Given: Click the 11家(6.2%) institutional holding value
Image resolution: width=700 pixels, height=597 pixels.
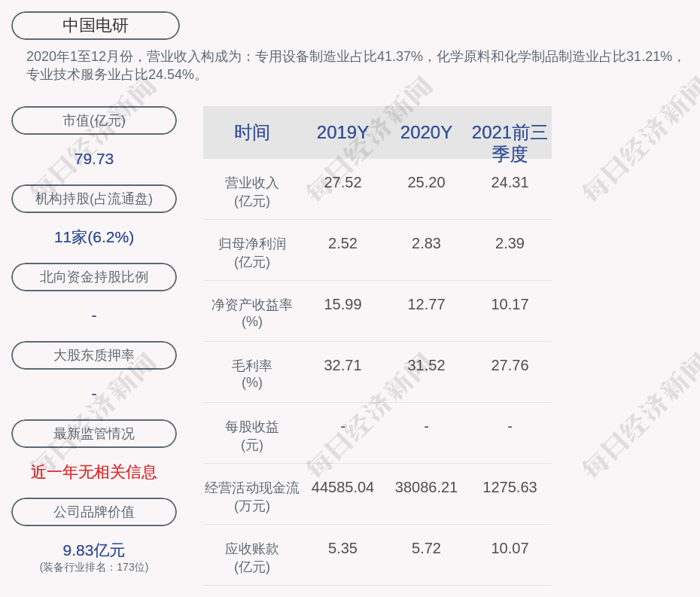Looking at the screenshot, I should pos(94,237).
